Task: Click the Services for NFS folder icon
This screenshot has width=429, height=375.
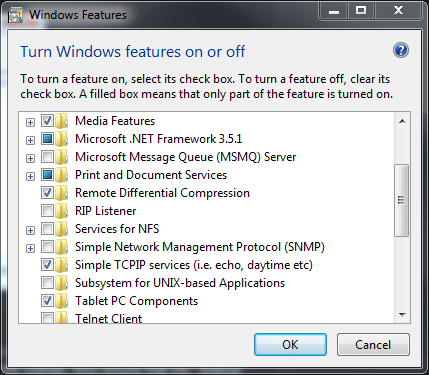Action: (x=62, y=229)
